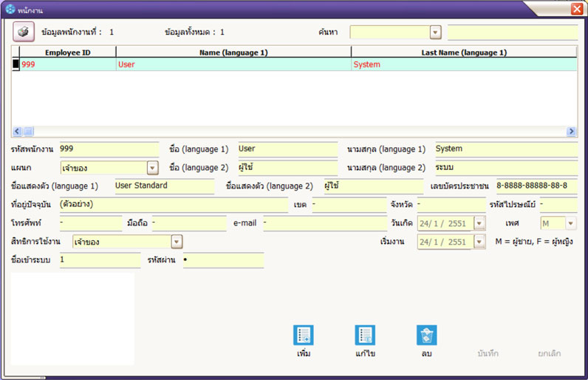Click the app icon in title bar
588x380 pixels.
(10, 9)
